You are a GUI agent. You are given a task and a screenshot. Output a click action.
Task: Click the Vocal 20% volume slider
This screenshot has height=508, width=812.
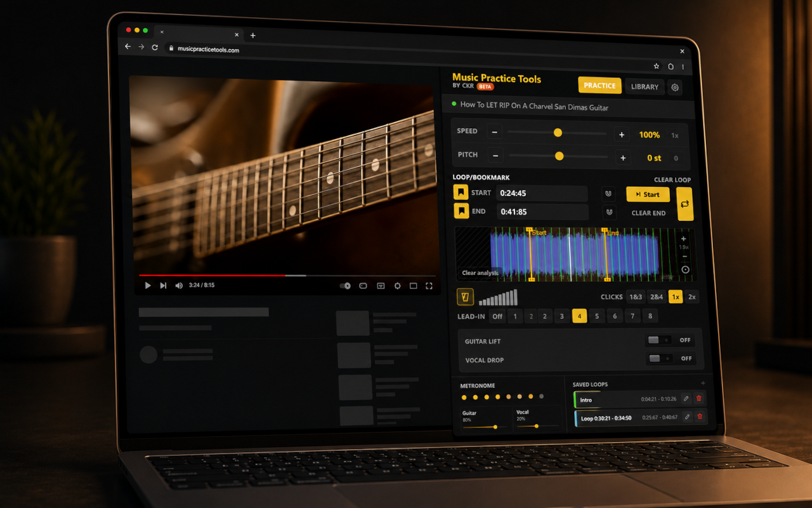tap(537, 426)
